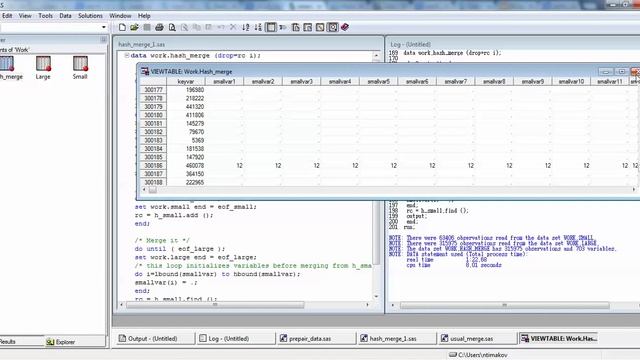Click the keyvar cell 5369

tap(186, 140)
